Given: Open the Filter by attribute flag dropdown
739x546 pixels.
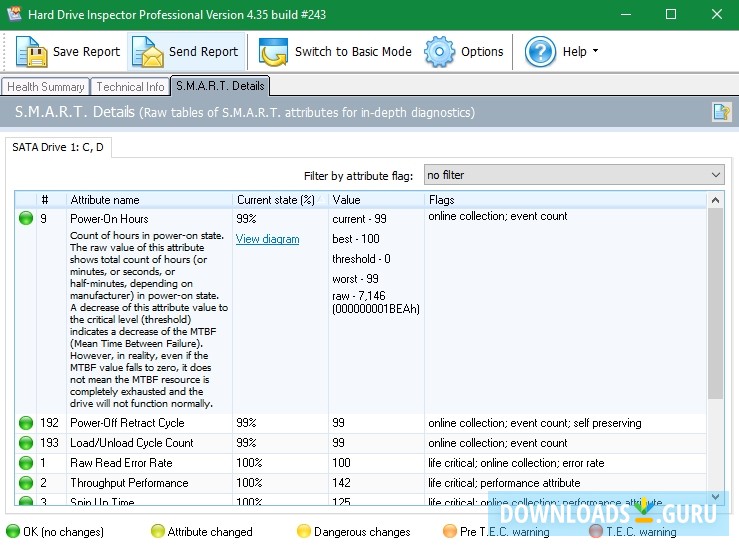Looking at the screenshot, I should tap(573, 175).
